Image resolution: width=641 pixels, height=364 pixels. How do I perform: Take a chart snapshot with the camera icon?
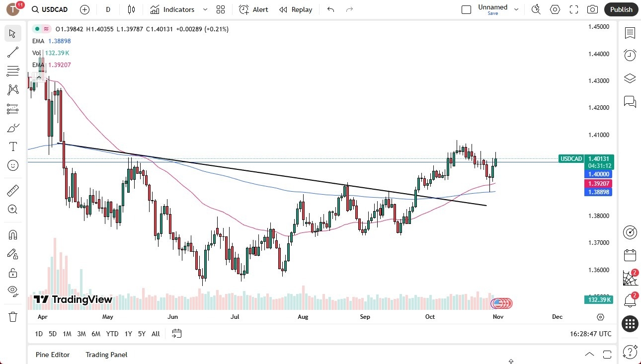click(x=592, y=9)
